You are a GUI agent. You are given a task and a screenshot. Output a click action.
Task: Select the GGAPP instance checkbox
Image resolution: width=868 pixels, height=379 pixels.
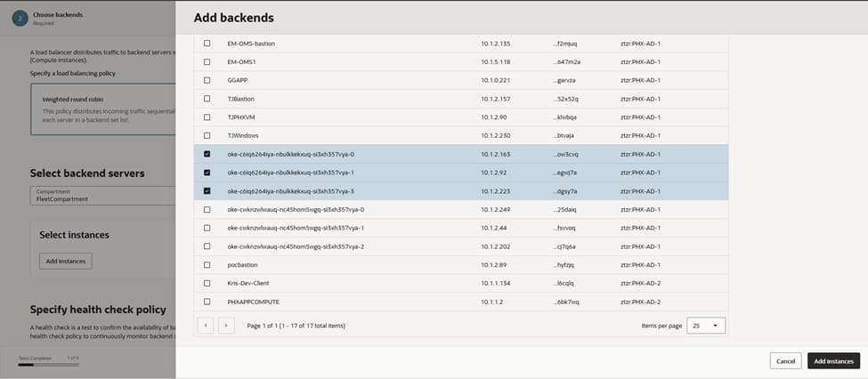pos(207,80)
